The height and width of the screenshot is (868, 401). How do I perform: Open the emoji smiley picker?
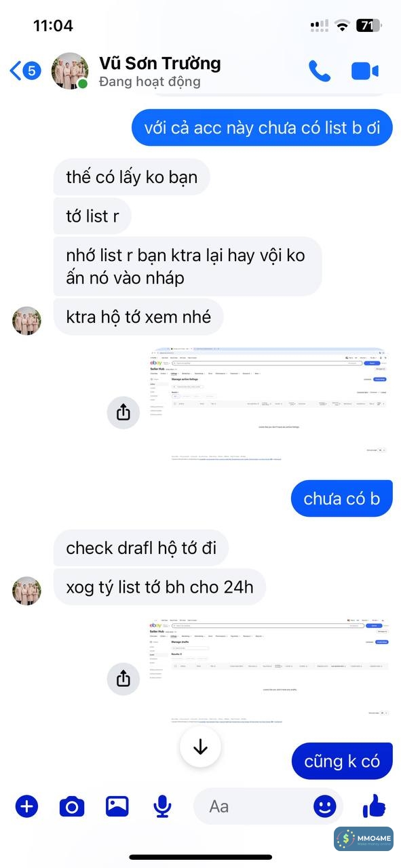click(325, 806)
